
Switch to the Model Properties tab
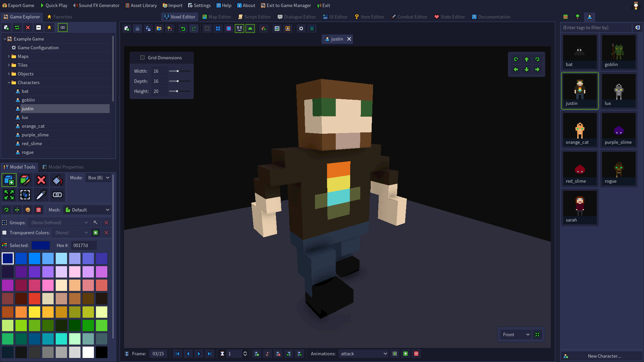coord(66,167)
